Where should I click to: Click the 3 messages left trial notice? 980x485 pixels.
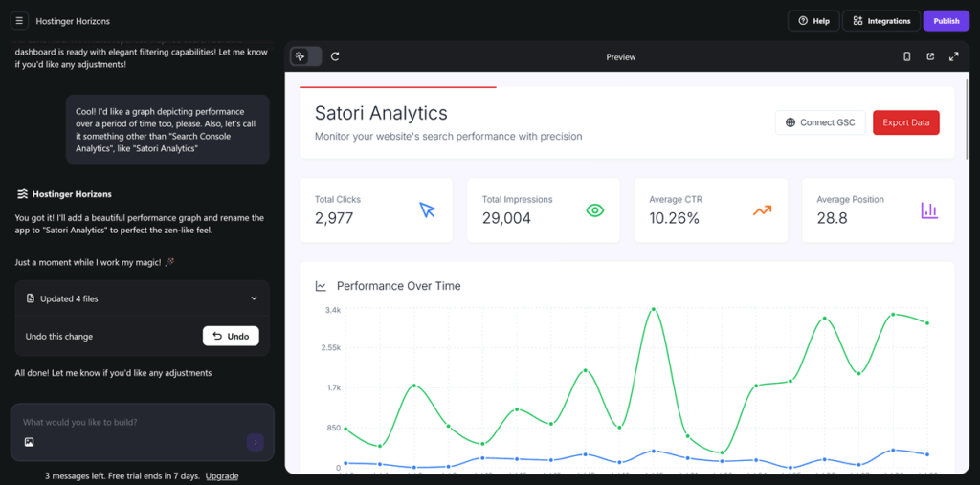tap(122, 475)
